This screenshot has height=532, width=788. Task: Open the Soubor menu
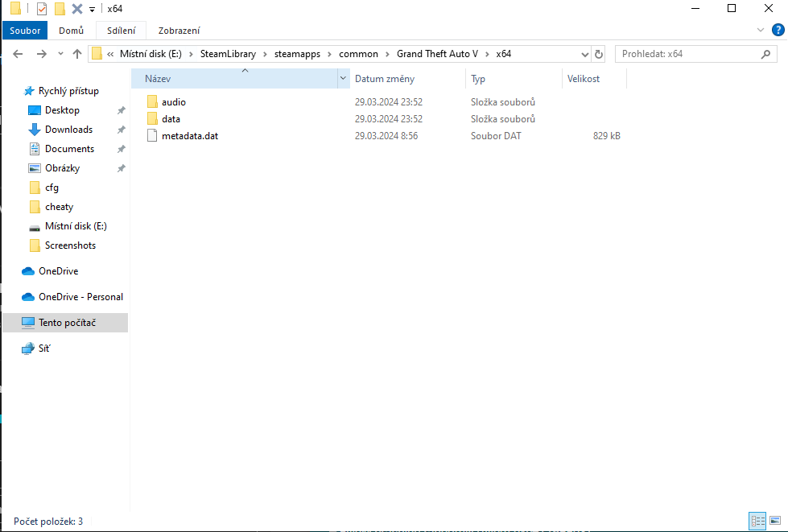click(24, 30)
